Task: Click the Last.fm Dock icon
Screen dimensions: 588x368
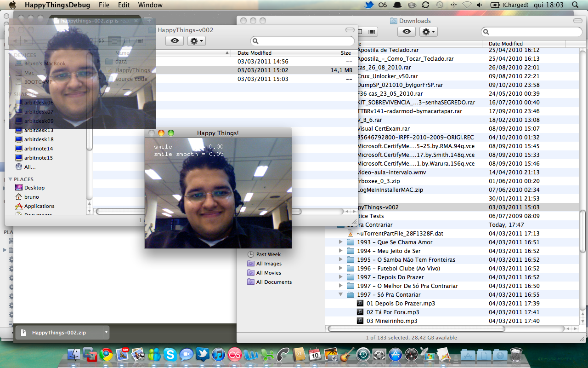Action: [235, 354]
